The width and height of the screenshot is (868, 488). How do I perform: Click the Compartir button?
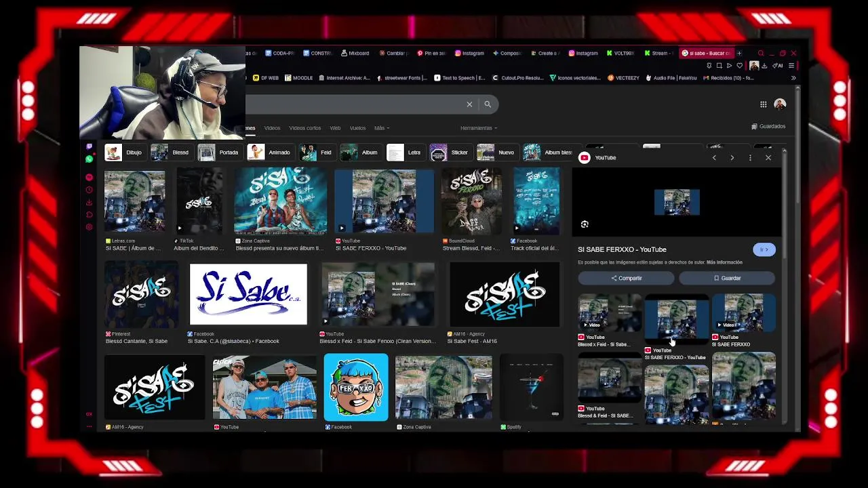(626, 278)
